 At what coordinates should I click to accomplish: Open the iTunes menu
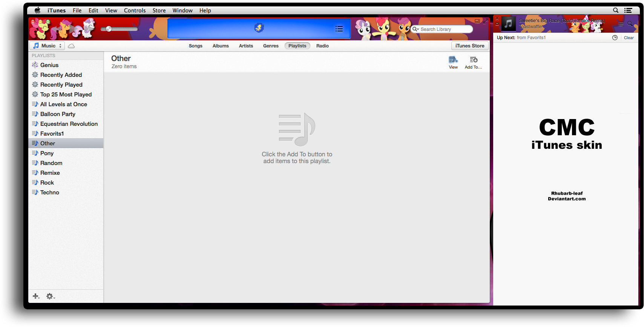pyautogui.click(x=57, y=10)
